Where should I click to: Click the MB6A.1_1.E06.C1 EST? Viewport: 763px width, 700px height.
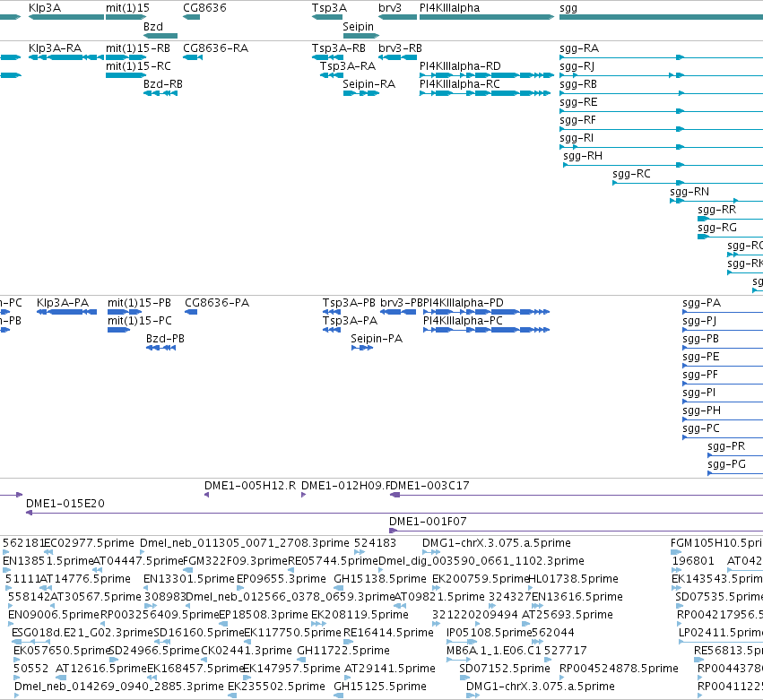458,660
